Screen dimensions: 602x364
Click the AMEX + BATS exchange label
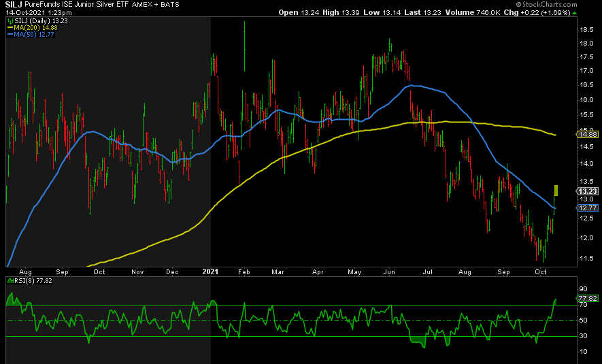(x=155, y=5)
